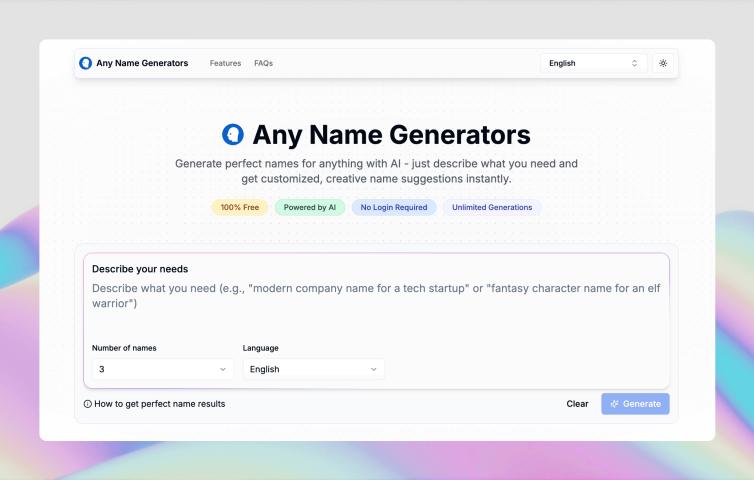The image size is (754, 480).
Task: Click the blue logo icon in navbar
Action: tap(86, 63)
